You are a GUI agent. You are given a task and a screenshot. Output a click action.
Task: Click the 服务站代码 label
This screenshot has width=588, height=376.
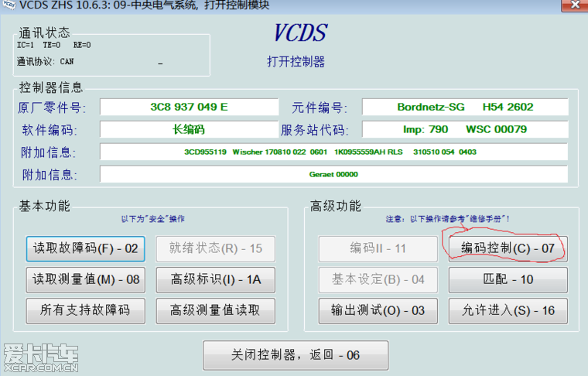point(315,130)
